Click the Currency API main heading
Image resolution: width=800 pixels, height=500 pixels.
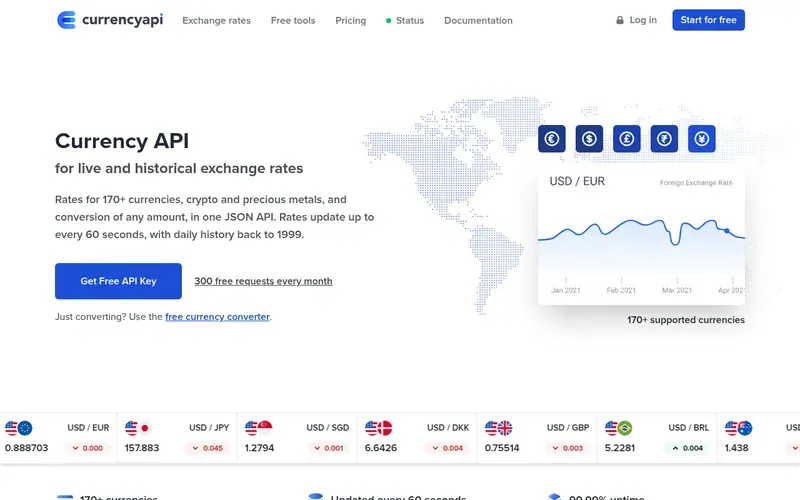tap(122, 141)
